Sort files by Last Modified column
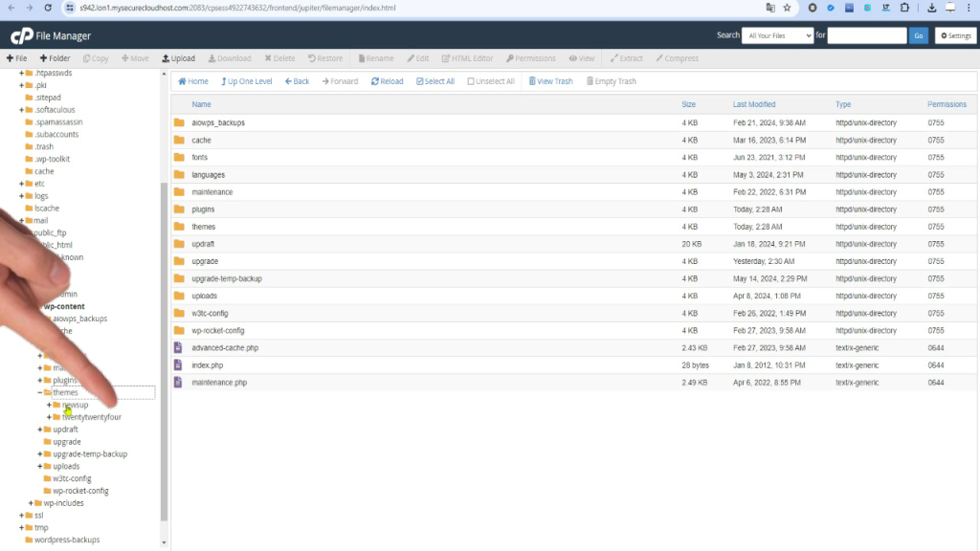 754,104
